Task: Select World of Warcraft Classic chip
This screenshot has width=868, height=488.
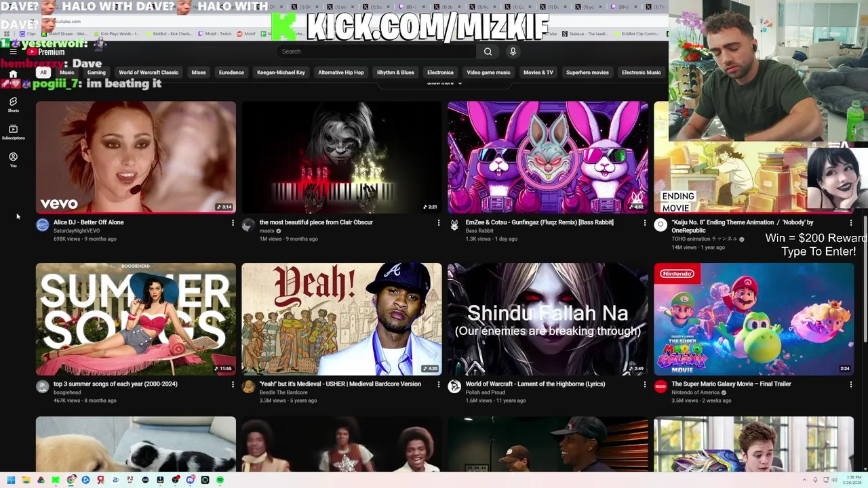Action: coord(149,73)
